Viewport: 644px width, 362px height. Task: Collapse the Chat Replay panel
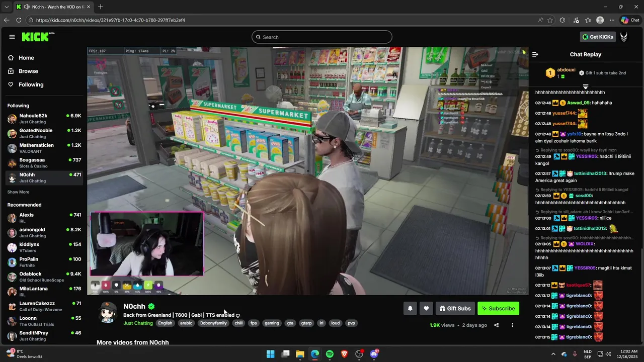(535, 54)
